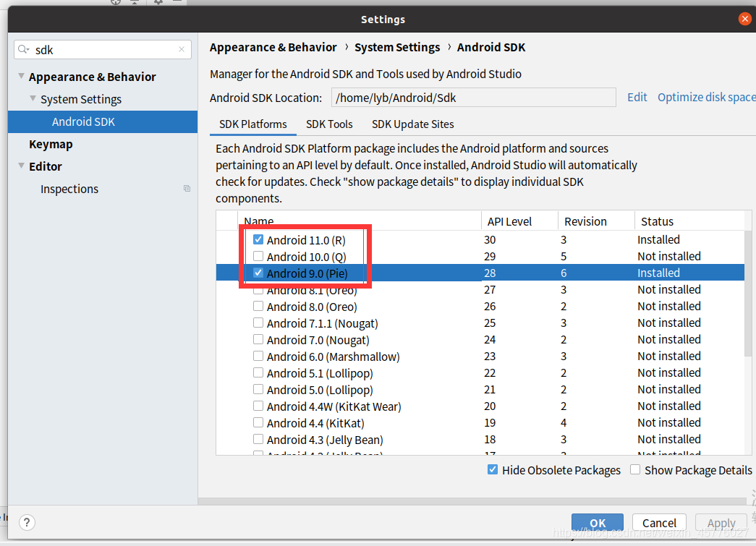The height and width of the screenshot is (546, 756).
Task: Select Android 8.0 (Oreo) row name
Action: (x=312, y=307)
